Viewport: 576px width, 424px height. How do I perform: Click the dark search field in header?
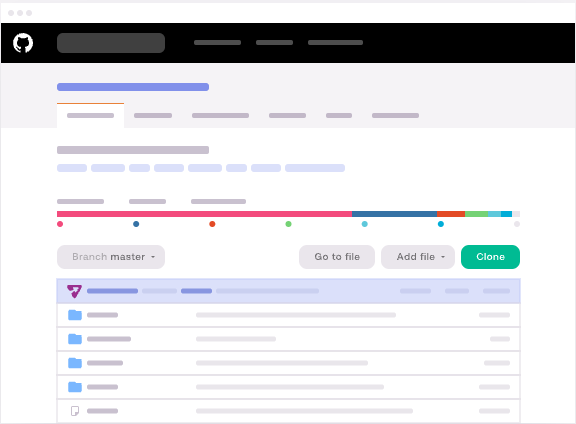[111, 43]
